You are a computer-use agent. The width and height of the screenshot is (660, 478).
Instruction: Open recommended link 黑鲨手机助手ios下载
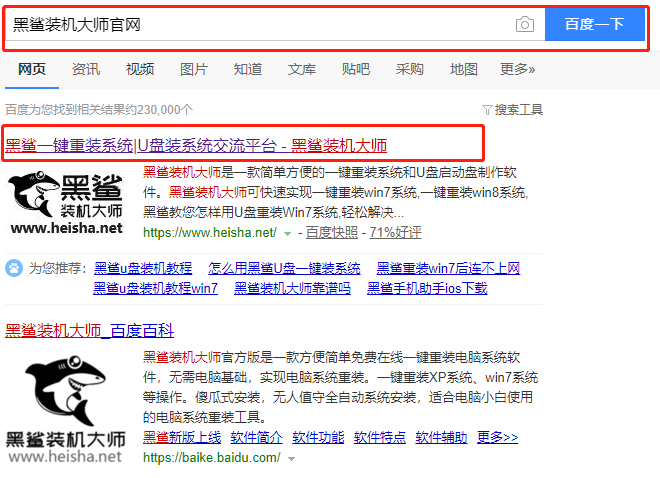click(x=427, y=288)
